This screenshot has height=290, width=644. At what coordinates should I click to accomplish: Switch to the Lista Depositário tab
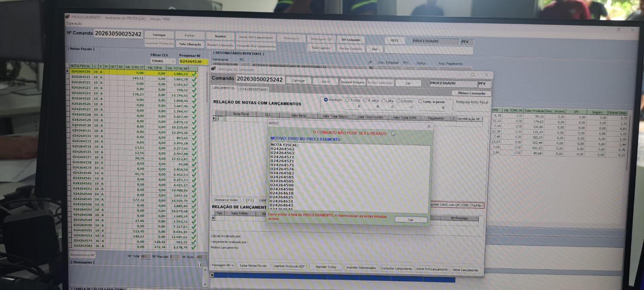coord(252,89)
